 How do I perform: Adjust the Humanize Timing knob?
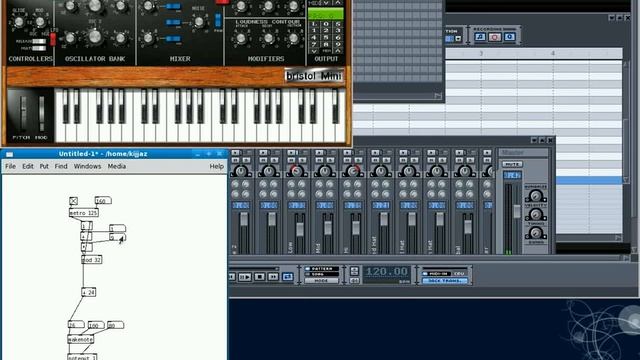tap(536, 214)
